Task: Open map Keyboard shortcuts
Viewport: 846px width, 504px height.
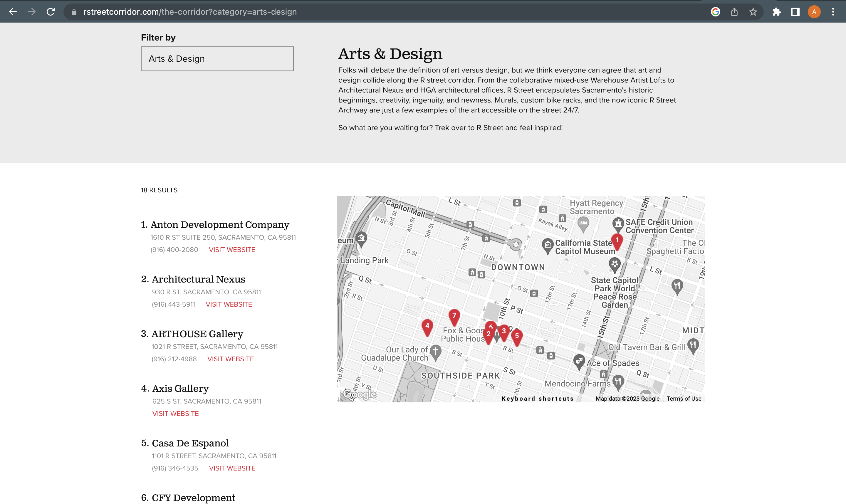Action: coord(538,399)
